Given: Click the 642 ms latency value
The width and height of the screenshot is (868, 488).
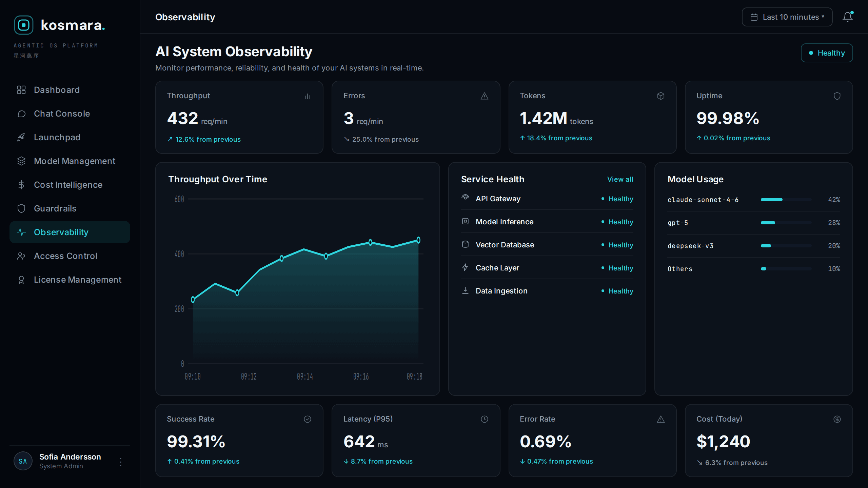Looking at the screenshot, I should tap(366, 442).
